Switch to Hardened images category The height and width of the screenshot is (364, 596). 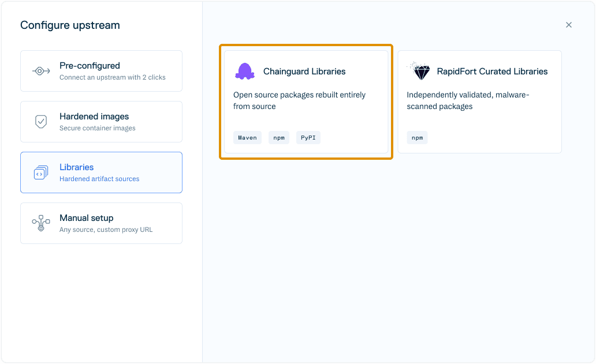[101, 122]
